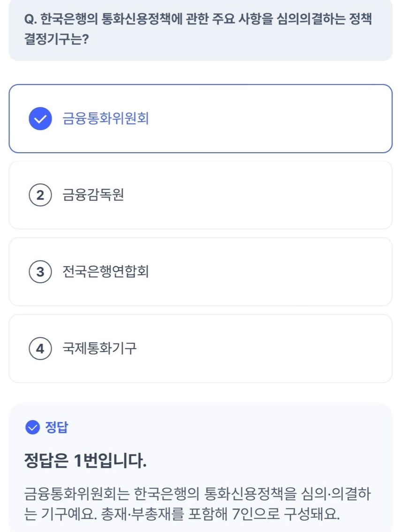
Task: Click the heading 정답은 1번입니다.
Action: (85, 461)
